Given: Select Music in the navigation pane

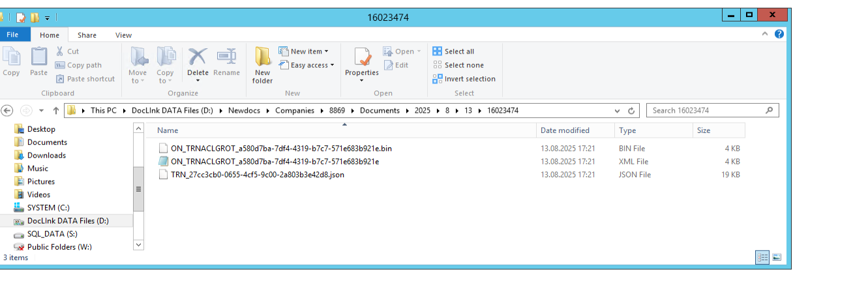Looking at the screenshot, I should tap(38, 168).
